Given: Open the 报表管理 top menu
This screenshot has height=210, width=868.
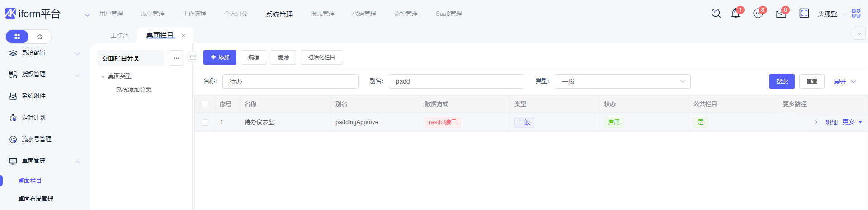Looking at the screenshot, I should click(x=322, y=14).
